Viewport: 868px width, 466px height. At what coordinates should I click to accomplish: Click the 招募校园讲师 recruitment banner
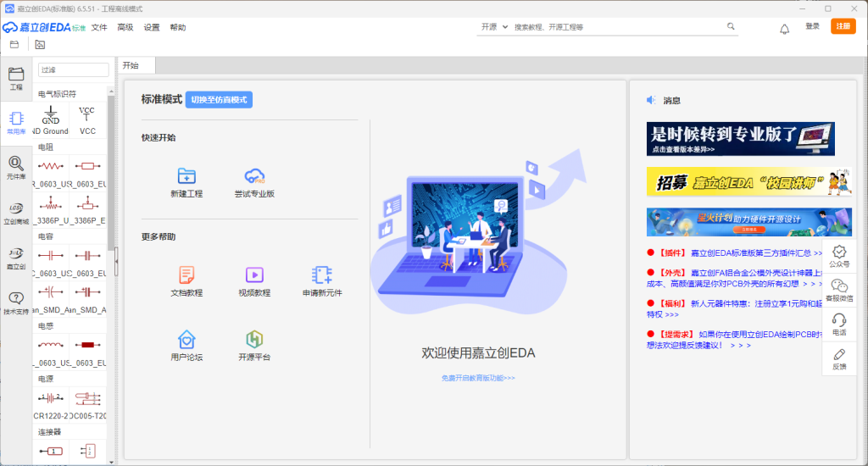(749, 181)
